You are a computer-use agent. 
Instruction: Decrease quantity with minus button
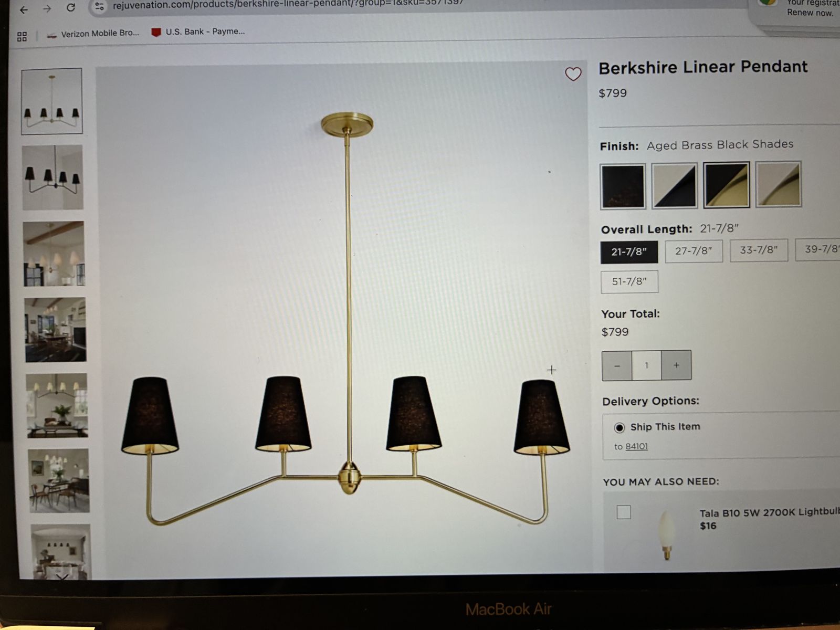pyautogui.click(x=617, y=365)
